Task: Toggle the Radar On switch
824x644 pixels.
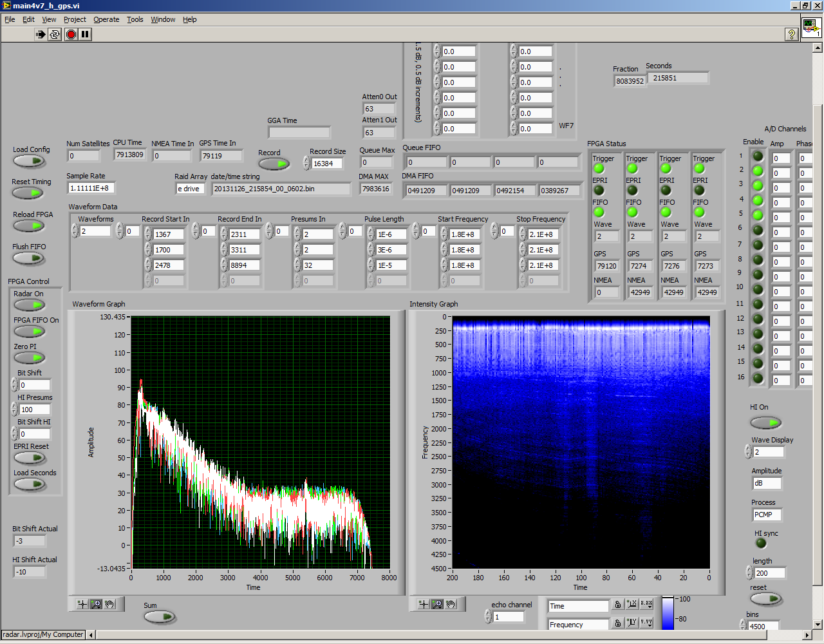Action: coord(30,305)
